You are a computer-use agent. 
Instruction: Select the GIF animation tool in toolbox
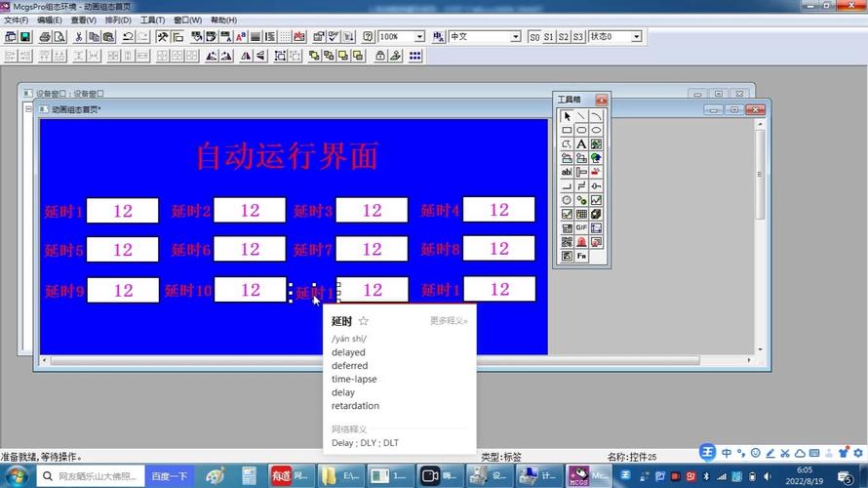point(581,227)
